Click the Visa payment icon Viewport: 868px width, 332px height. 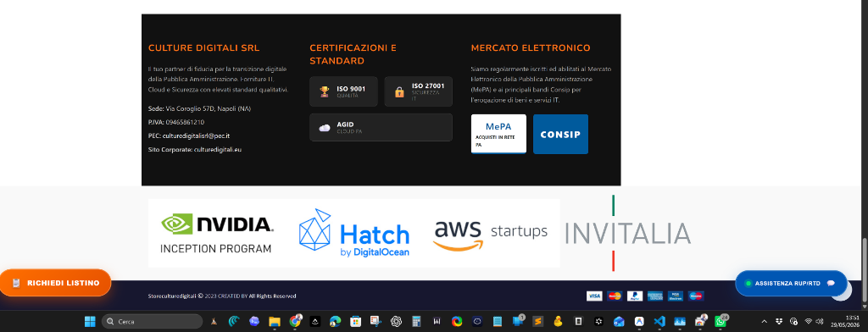[594, 296]
